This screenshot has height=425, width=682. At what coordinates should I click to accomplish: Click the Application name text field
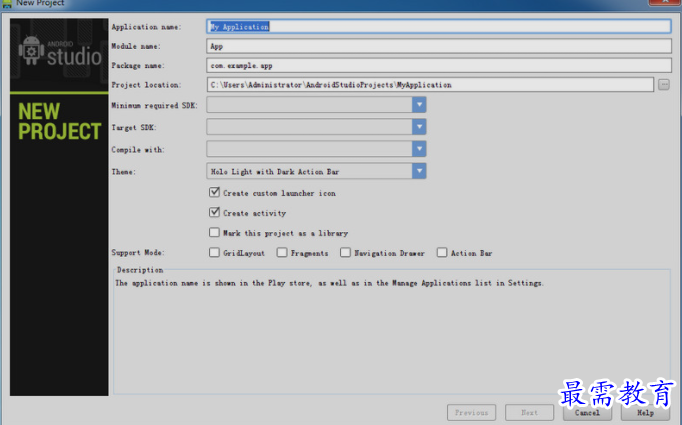click(x=438, y=27)
